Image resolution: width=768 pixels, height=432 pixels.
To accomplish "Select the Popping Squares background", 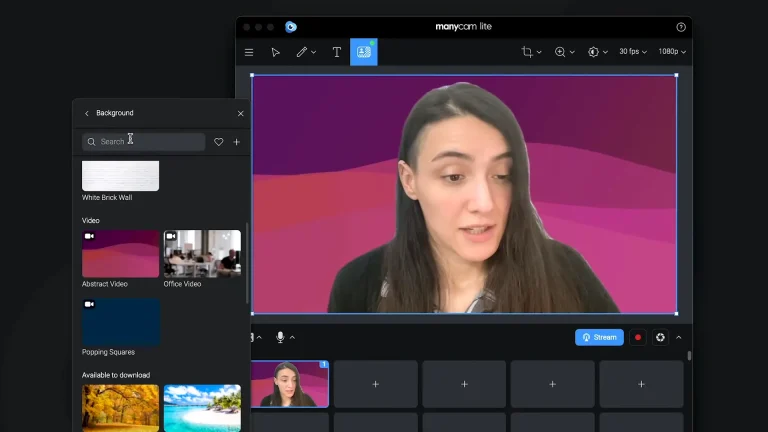I will [120, 322].
